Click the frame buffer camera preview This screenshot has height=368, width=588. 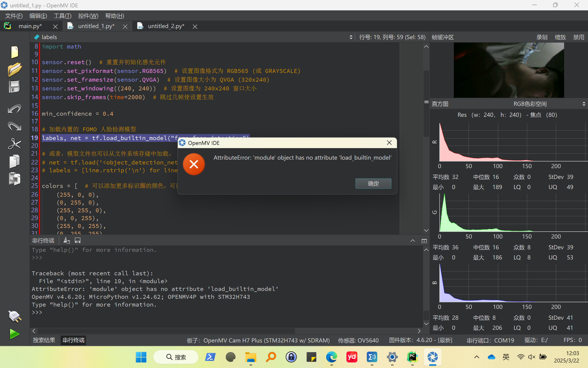coord(509,70)
